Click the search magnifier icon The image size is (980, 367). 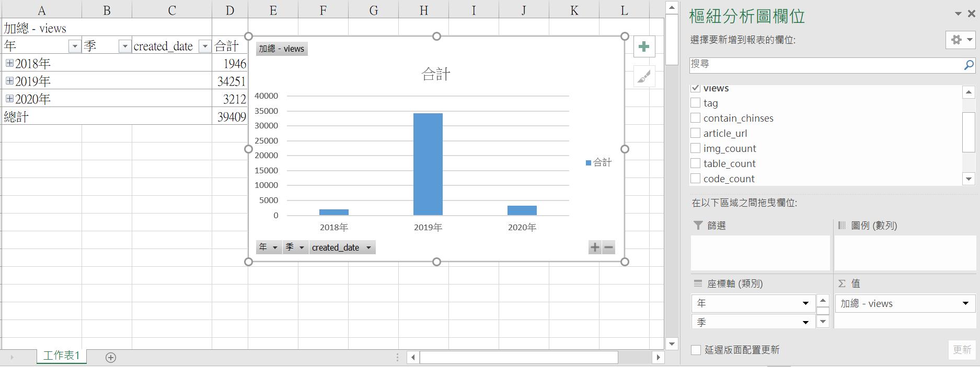[x=969, y=65]
